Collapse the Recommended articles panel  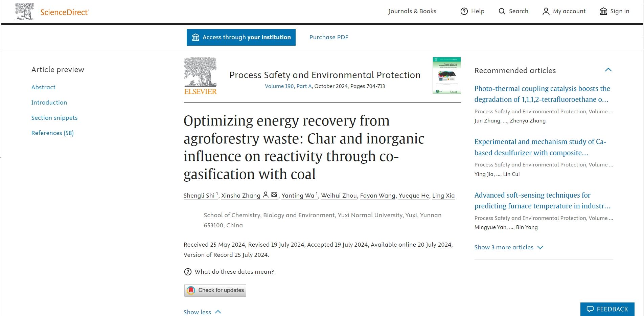[608, 70]
